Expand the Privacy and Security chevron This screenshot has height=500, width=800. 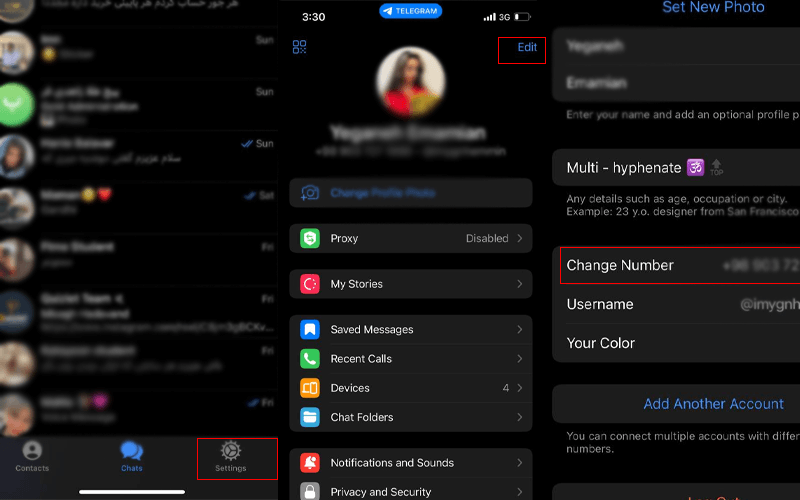(519, 492)
